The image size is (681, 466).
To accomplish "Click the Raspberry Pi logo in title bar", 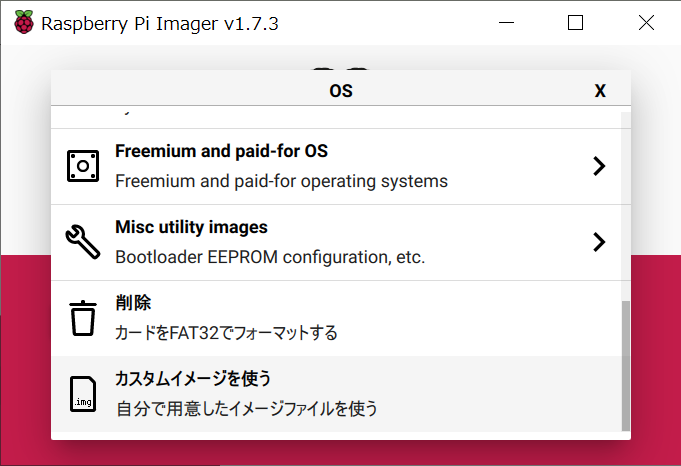I will 23,22.
